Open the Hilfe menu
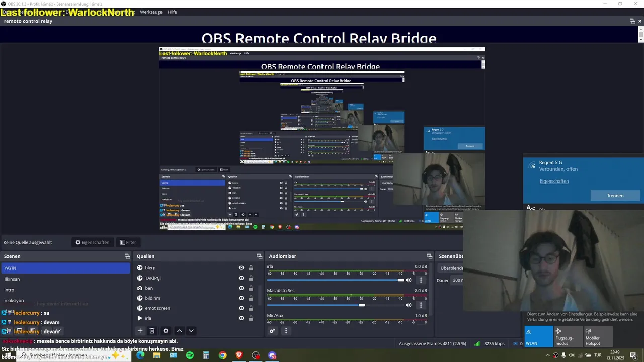Image resolution: width=644 pixels, height=362 pixels. (x=172, y=12)
